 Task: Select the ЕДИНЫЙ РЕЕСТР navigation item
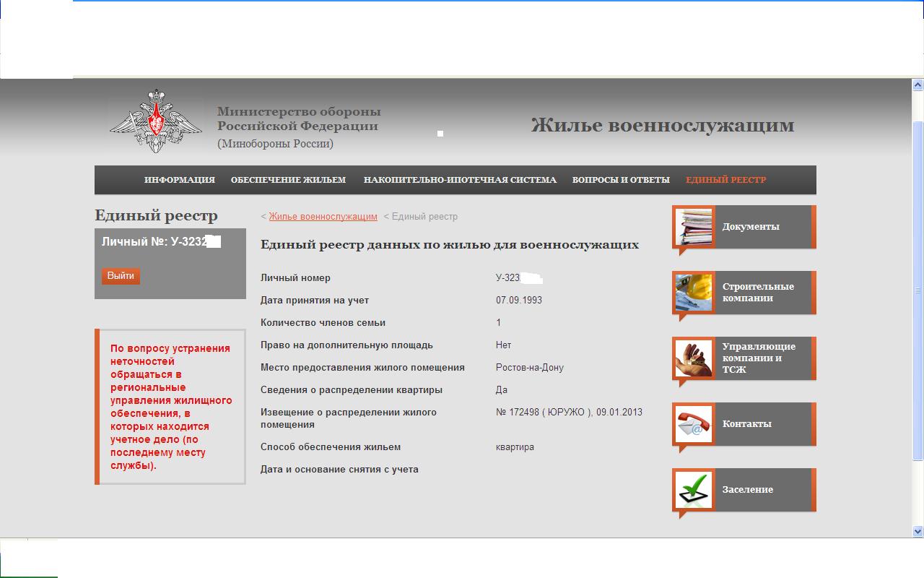point(725,180)
